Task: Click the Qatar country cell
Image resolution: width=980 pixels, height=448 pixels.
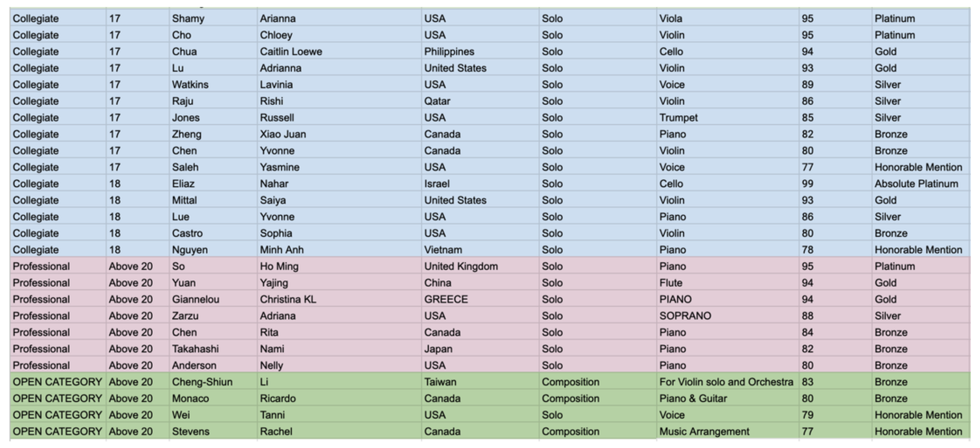Action: (x=437, y=101)
